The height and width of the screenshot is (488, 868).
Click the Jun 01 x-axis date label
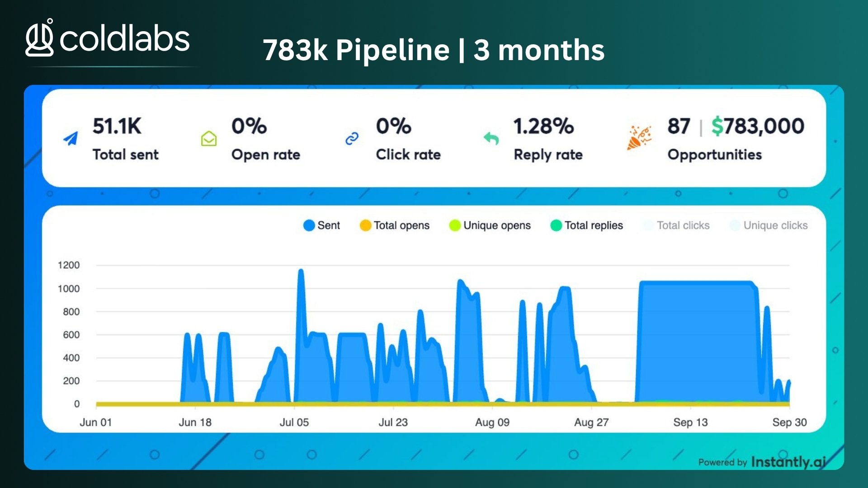point(96,422)
